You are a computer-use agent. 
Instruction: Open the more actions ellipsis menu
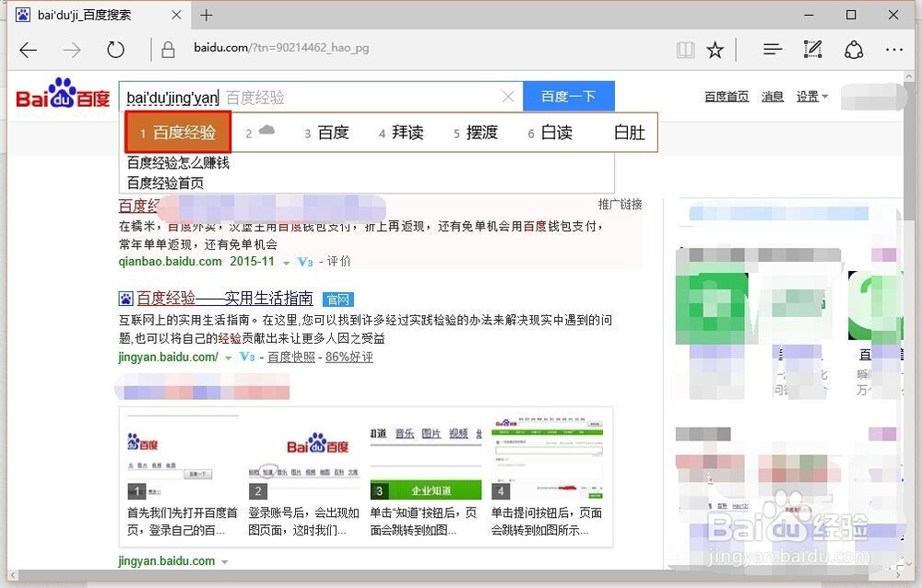pos(893,50)
